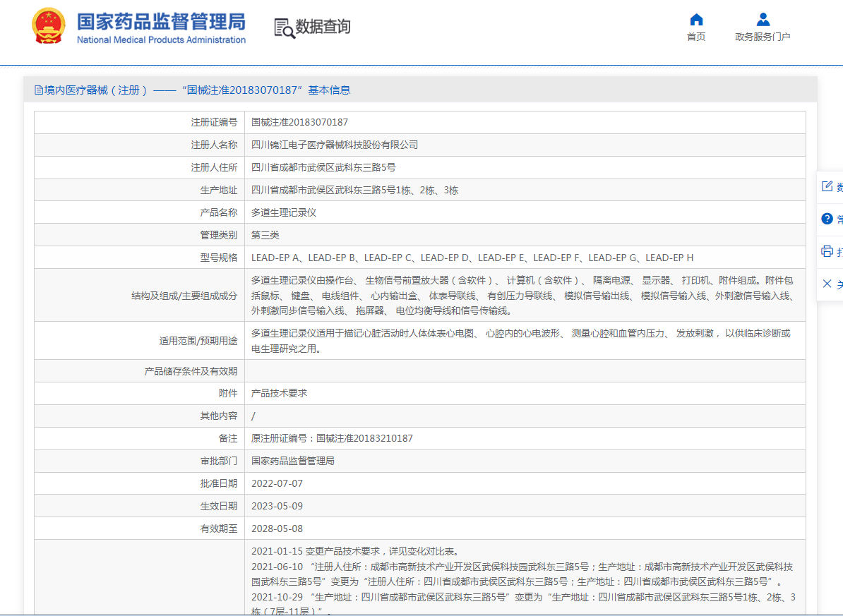
Task: Click the 首页 label
Action: tap(696, 37)
